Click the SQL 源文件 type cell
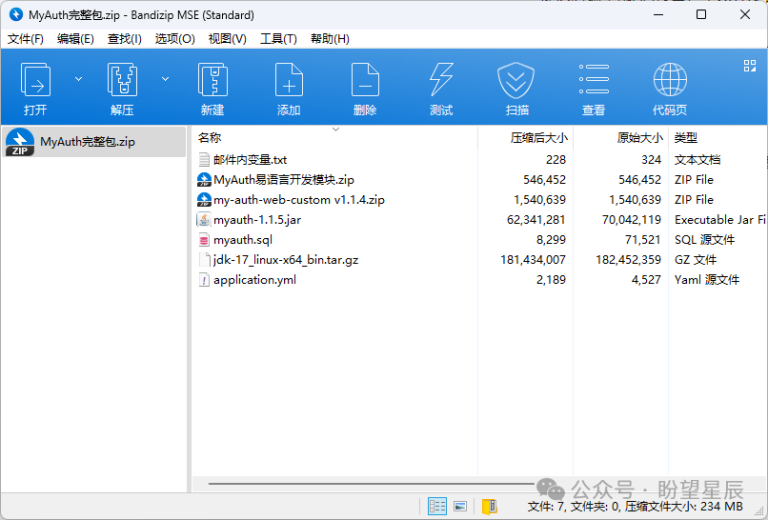The image size is (768, 520). coord(704,240)
